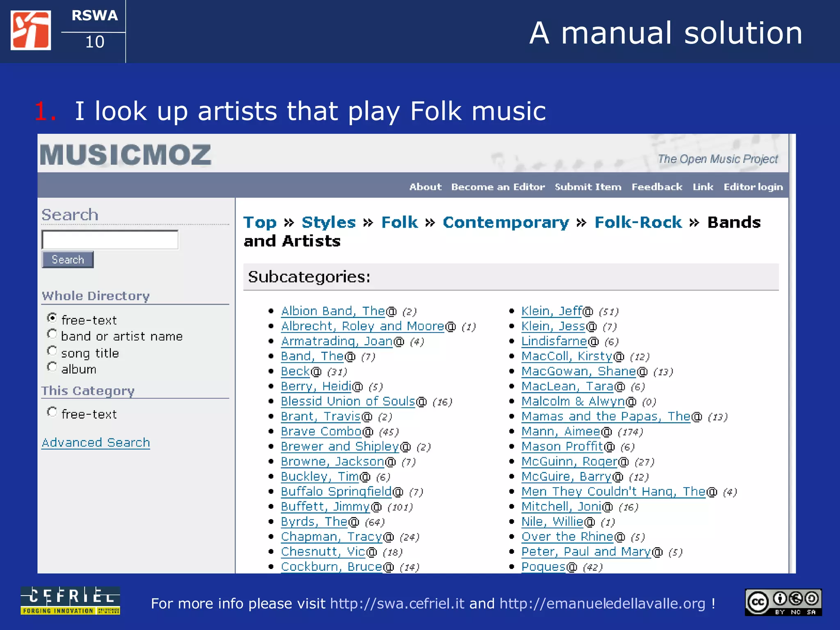Open Band, The subcategory
Screen dimensions: 840x630
pyautogui.click(x=312, y=356)
